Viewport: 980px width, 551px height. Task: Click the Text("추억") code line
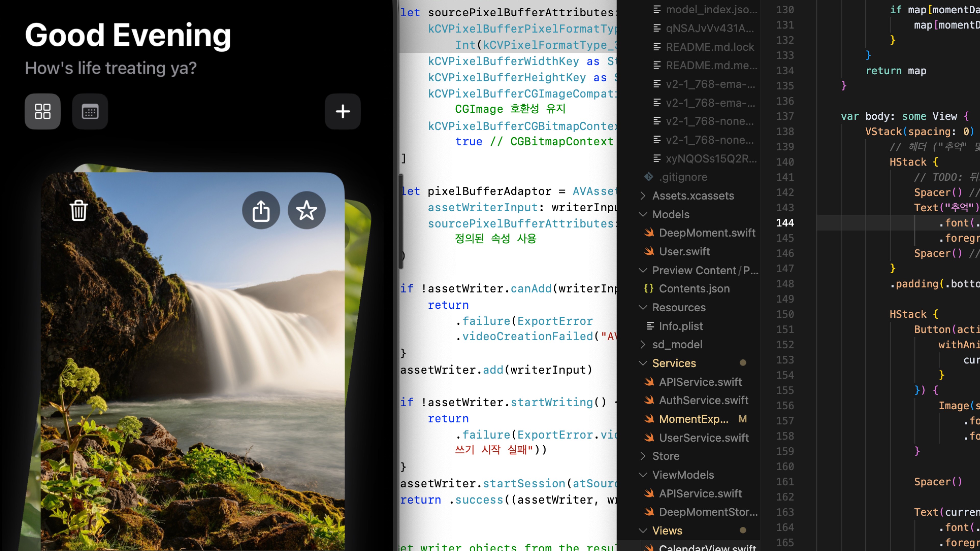(947, 208)
